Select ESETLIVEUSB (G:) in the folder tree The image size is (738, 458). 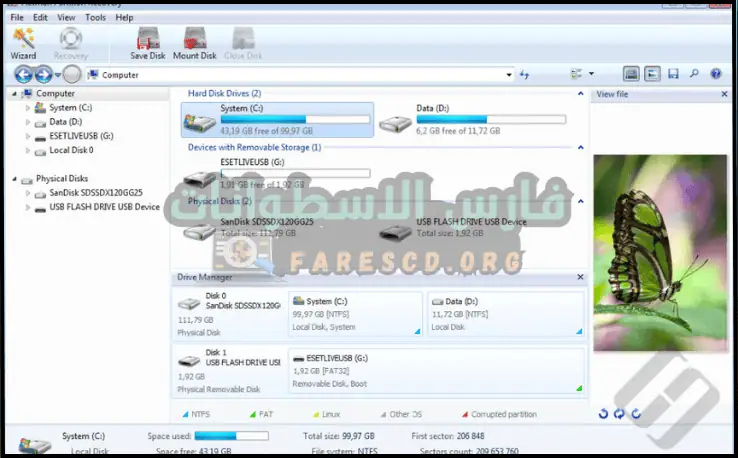(80, 136)
